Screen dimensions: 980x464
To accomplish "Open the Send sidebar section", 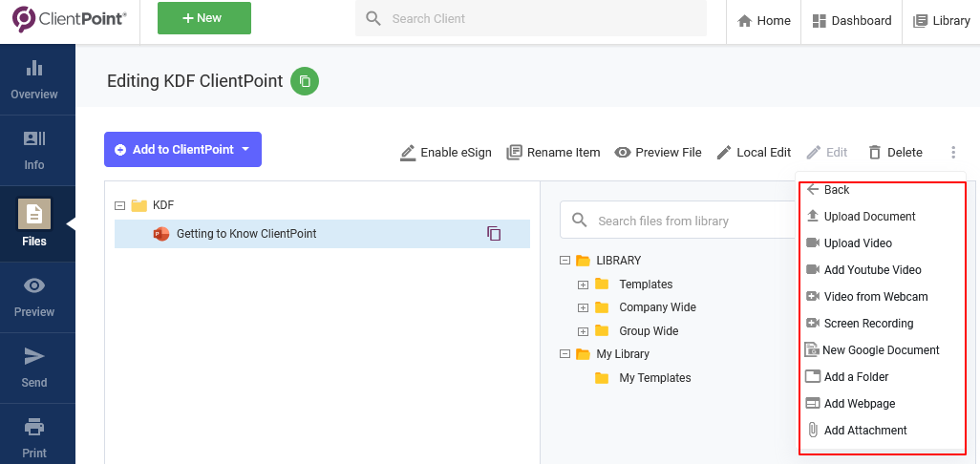I will [x=34, y=368].
